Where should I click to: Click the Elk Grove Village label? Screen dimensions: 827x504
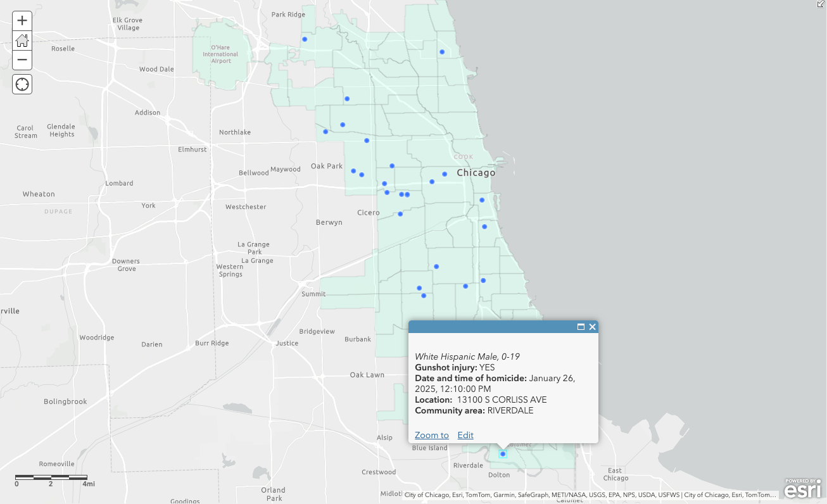pyautogui.click(x=128, y=24)
